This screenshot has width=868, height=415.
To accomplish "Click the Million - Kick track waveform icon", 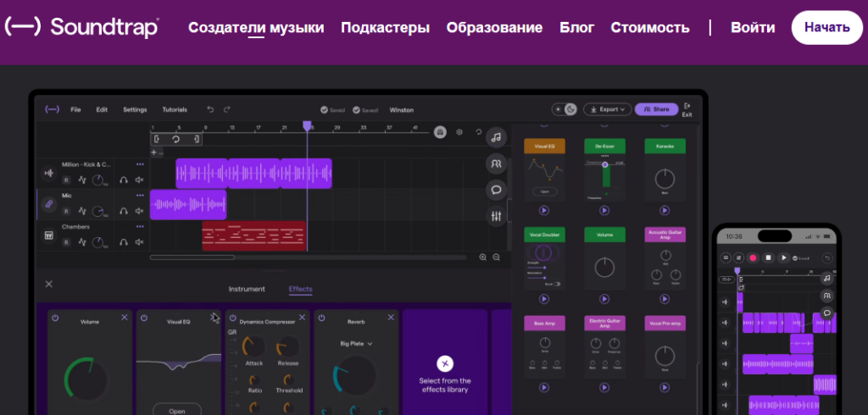I will click(x=48, y=173).
